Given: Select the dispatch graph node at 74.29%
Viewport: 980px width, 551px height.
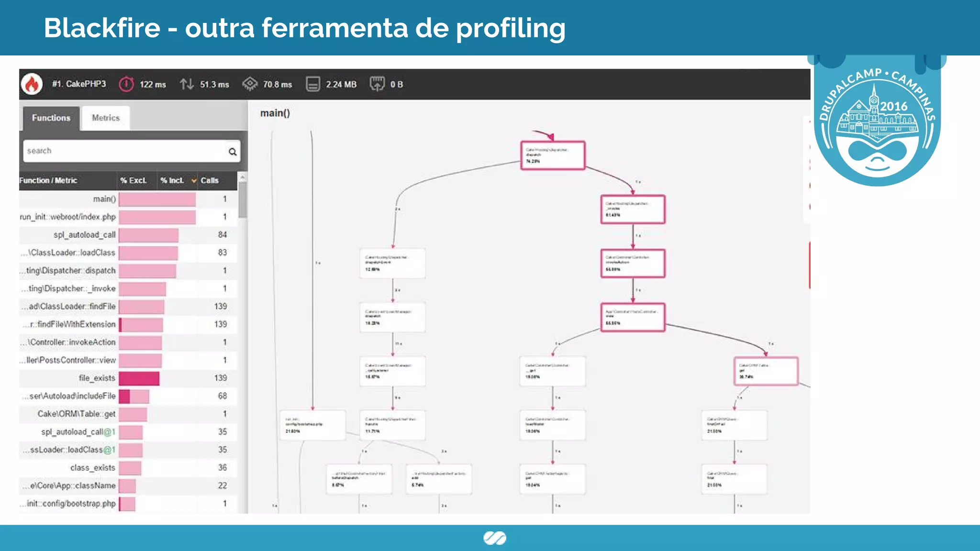Looking at the screenshot, I should (553, 155).
